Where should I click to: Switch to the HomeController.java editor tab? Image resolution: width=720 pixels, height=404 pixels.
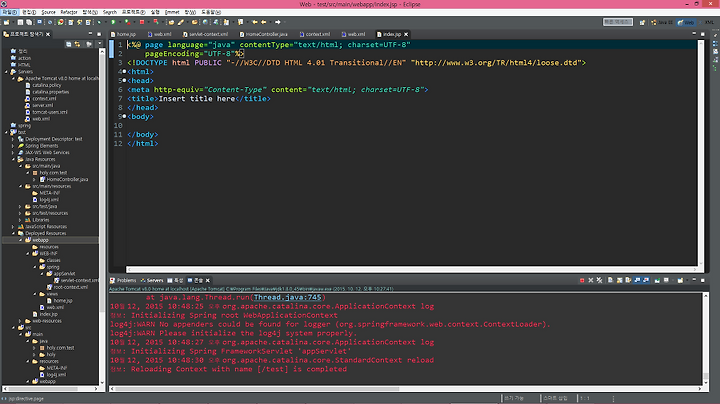264,34
